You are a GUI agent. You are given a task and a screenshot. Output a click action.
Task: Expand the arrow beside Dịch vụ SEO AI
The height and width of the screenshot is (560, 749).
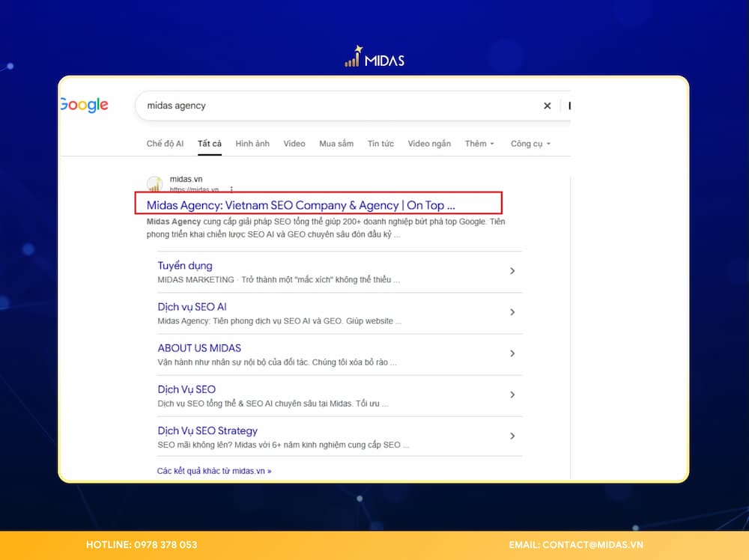coord(512,311)
